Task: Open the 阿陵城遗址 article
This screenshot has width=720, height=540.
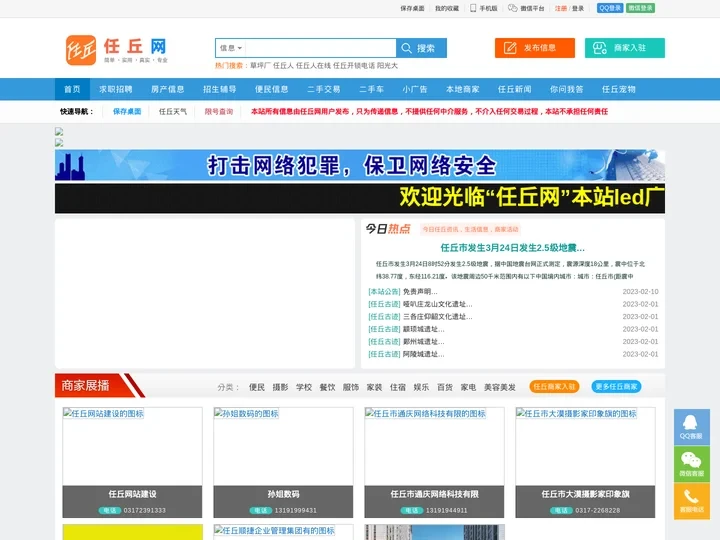Action: (423, 354)
